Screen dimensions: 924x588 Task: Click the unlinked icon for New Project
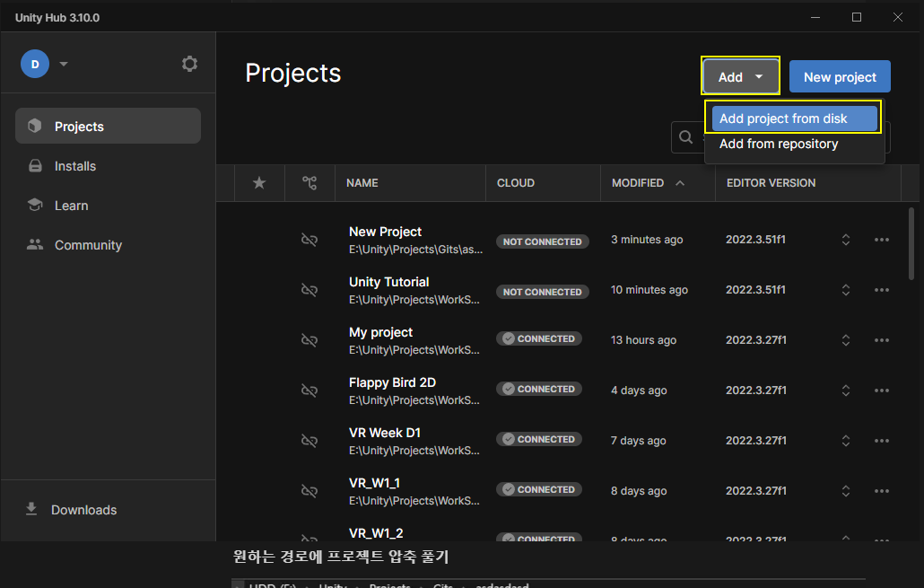point(309,240)
